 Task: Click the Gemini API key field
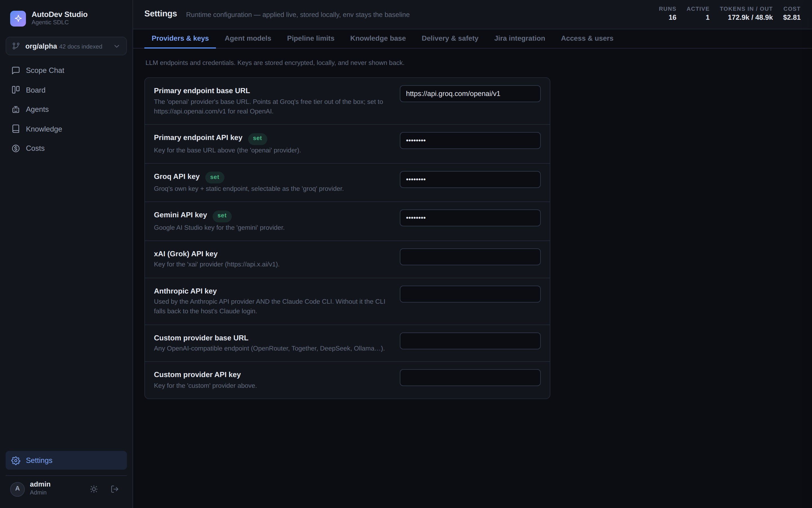point(470,218)
